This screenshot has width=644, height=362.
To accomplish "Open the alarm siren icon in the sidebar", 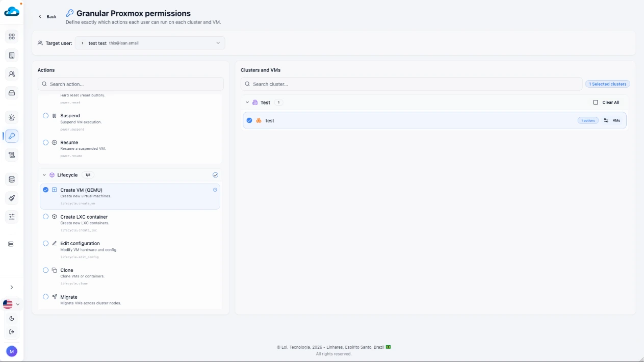I will 12,117.
